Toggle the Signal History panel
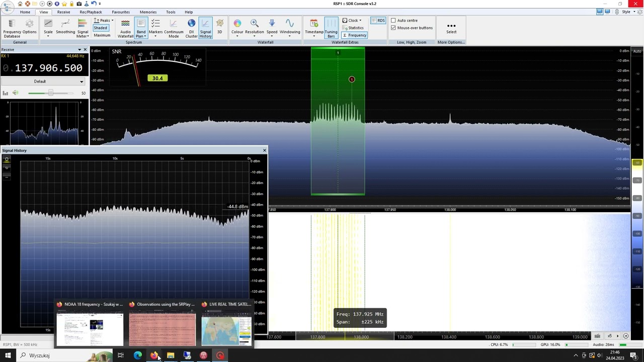The width and height of the screenshot is (644, 362). 205,28
